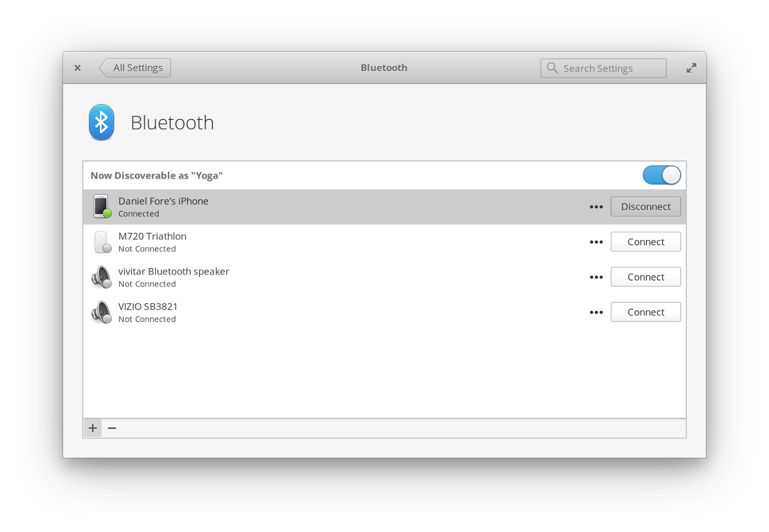Viewport: 769px width, 532px height.
Task: Select the vivitar Bluetooth speaker name
Action: pyautogui.click(x=174, y=271)
